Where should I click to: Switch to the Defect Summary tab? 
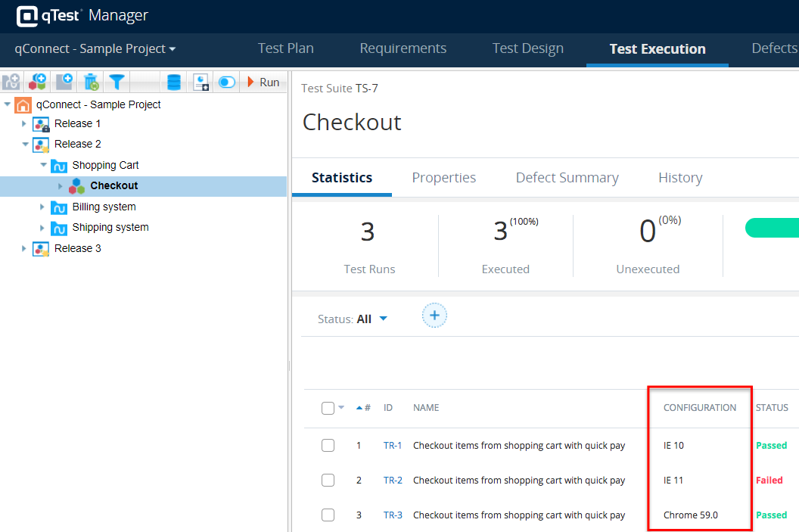567,178
